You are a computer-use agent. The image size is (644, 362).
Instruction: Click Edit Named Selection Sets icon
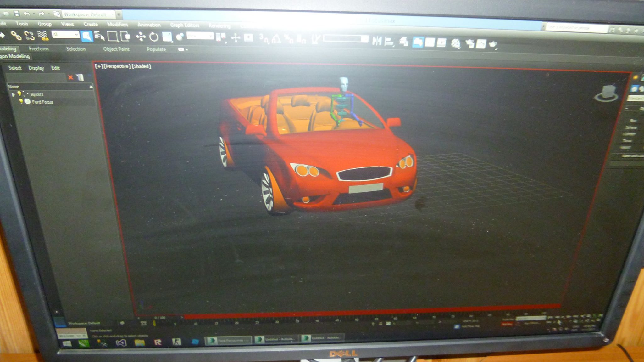coord(315,40)
